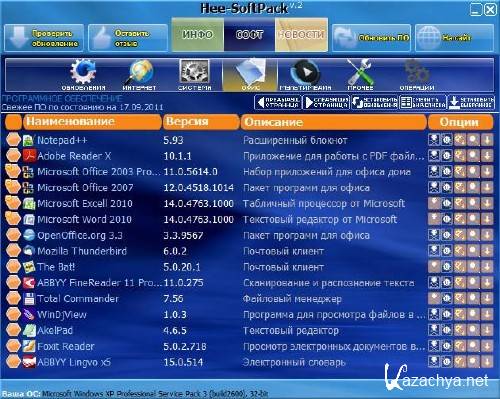This screenshot has height=399, width=500.
Task: Click gear option icon for Microsoft Word 2010
Action: click(x=447, y=219)
